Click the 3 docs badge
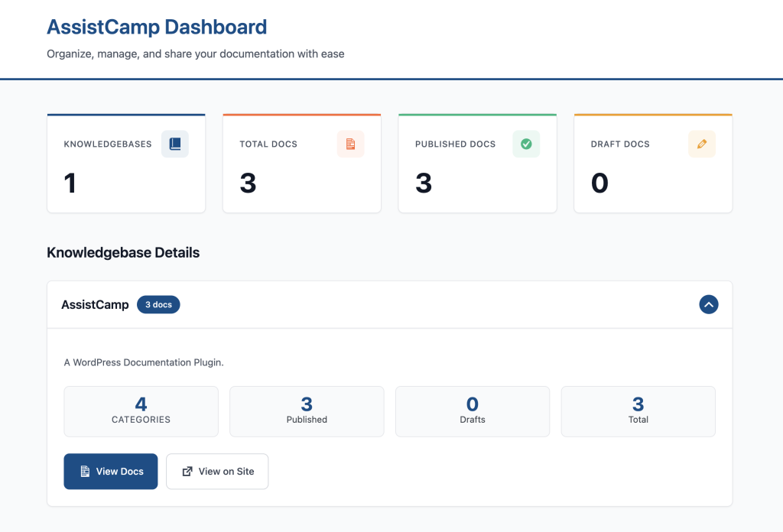This screenshot has height=532, width=783. [158, 305]
